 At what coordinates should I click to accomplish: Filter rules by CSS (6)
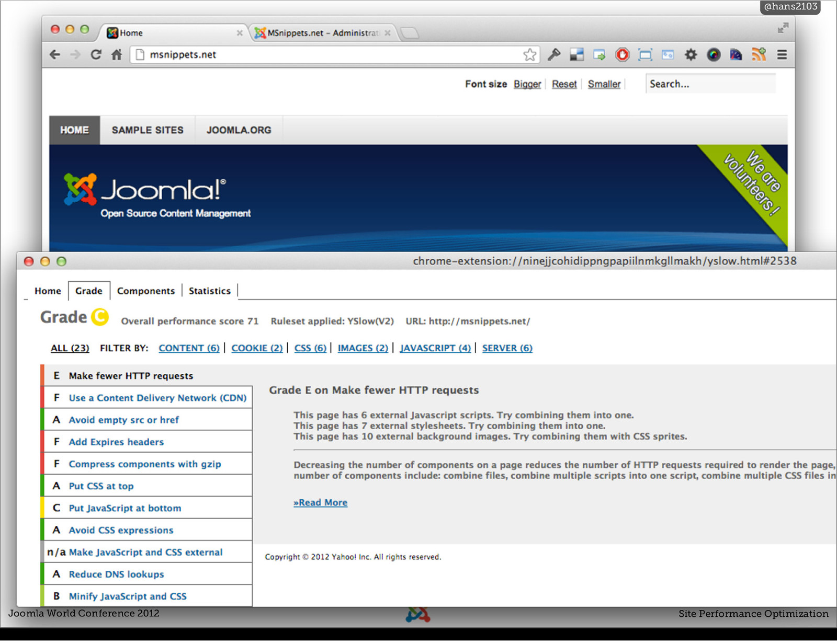tap(310, 348)
